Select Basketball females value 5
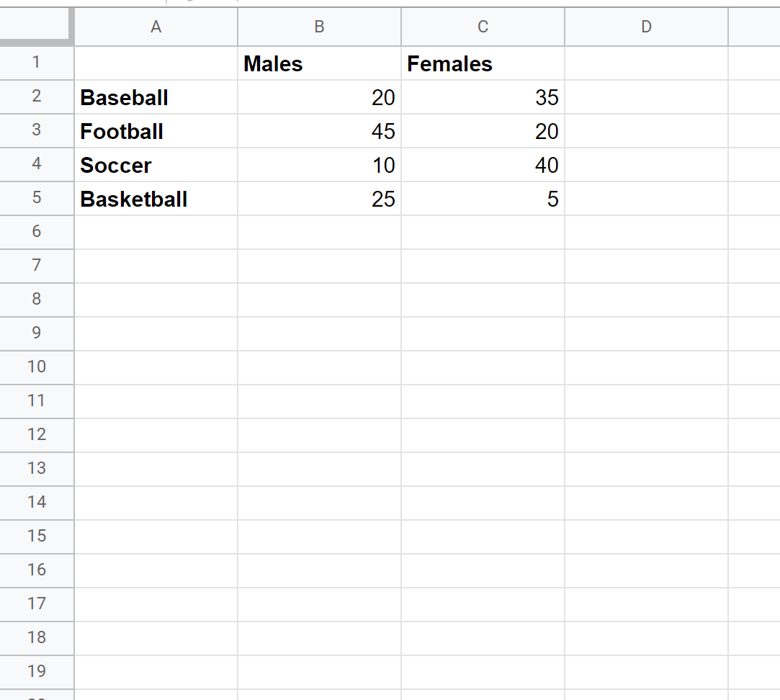 [x=483, y=199]
